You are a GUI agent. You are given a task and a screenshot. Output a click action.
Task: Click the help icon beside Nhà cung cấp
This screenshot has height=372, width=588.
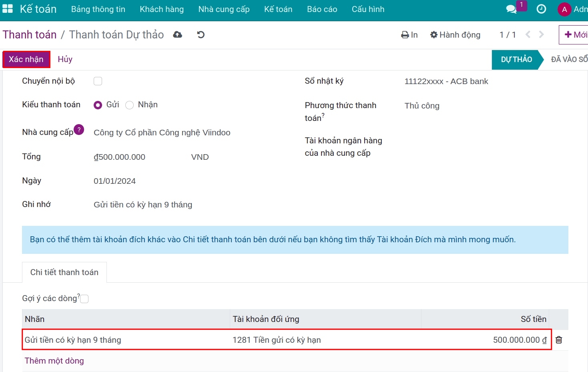tap(79, 130)
